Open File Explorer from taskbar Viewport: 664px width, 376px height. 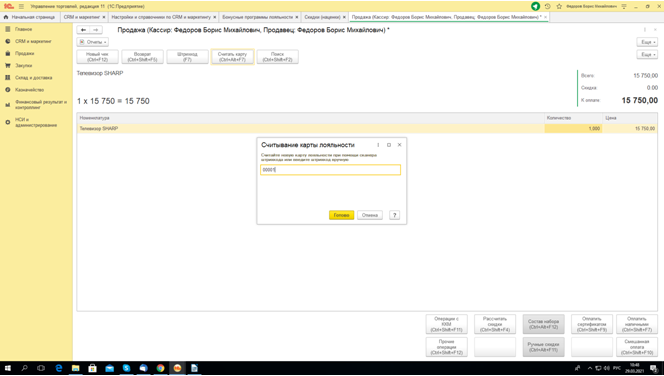[75, 368]
